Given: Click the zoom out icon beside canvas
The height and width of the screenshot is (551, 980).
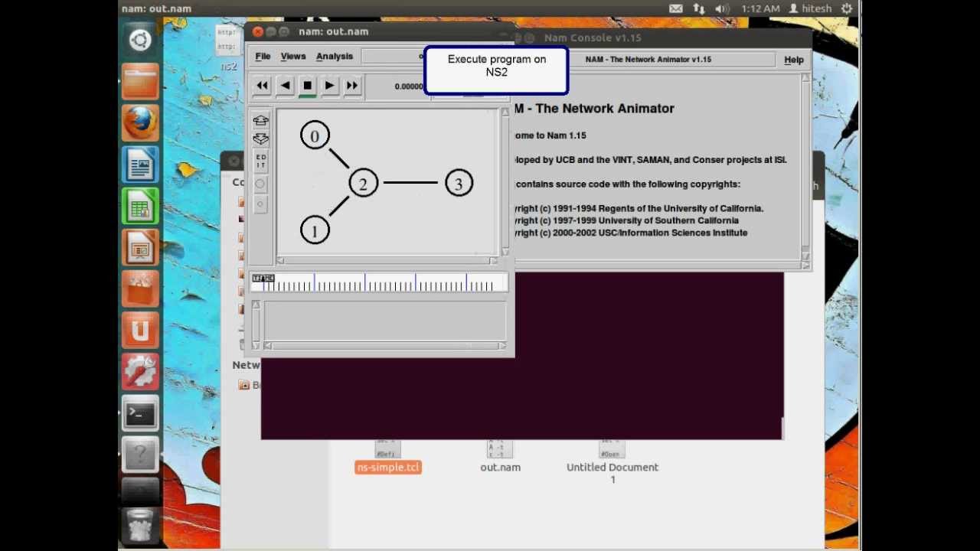Looking at the screenshot, I should 260,139.
